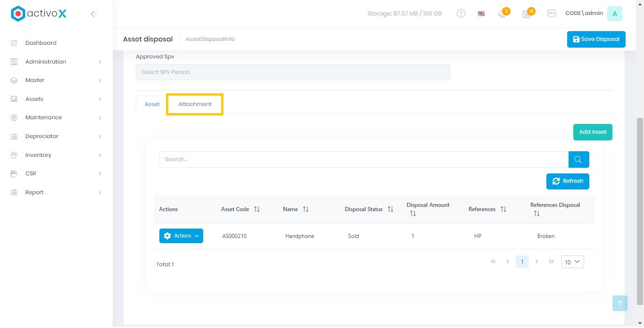Open the chat message icon in header

(551, 14)
